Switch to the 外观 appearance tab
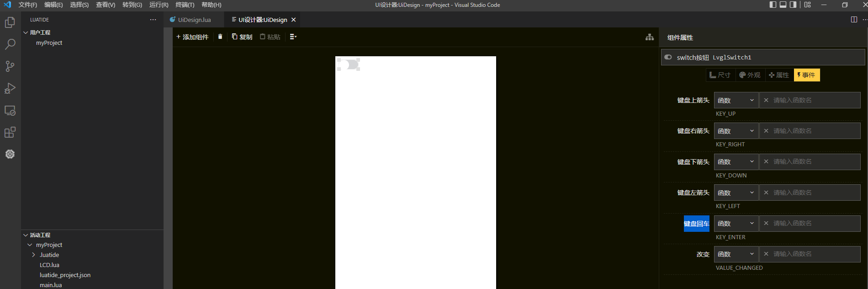Screen dimensions: 868x289 [750, 75]
